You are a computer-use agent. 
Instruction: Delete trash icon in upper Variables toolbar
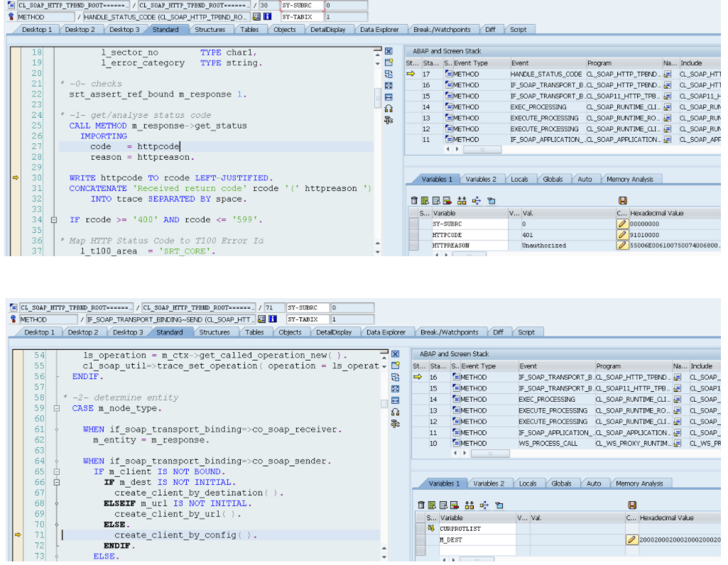click(414, 200)
